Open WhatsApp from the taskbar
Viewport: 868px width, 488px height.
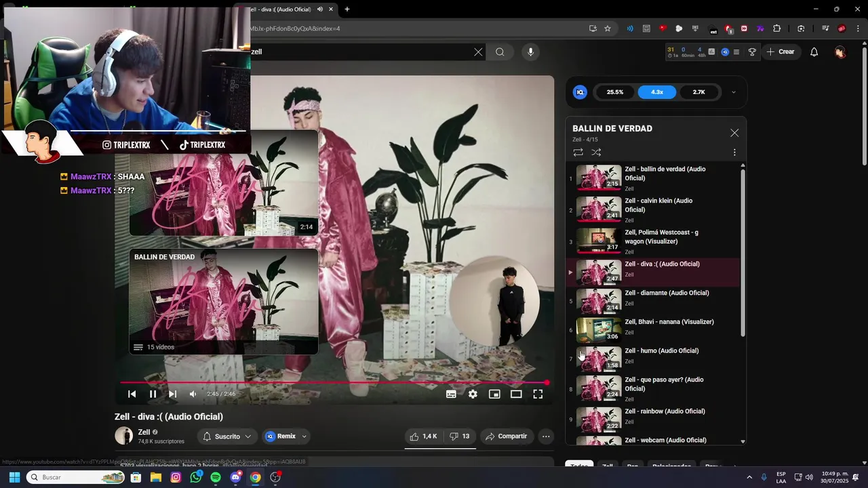point(196,477)
